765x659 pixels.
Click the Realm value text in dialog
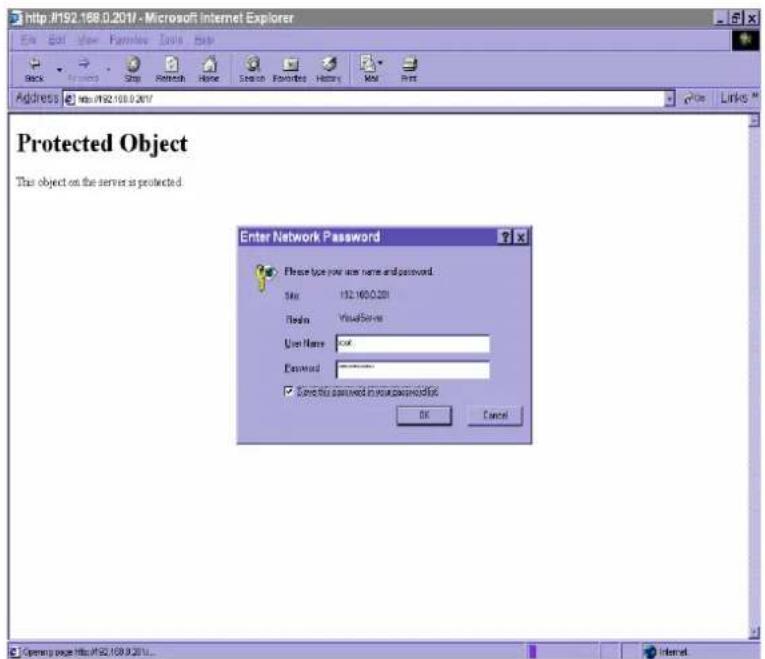click(361, 318)
